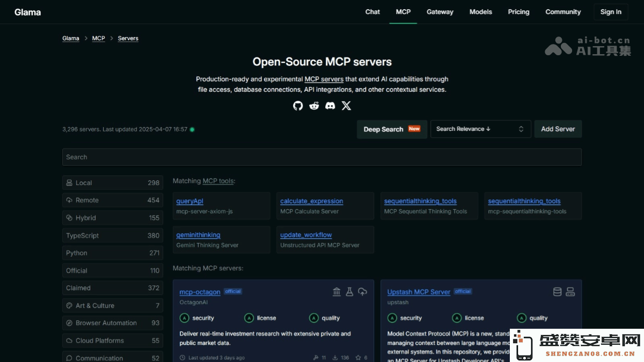The image size is (644, 362).
Task: Open the Community page
Action: (563, 12)
